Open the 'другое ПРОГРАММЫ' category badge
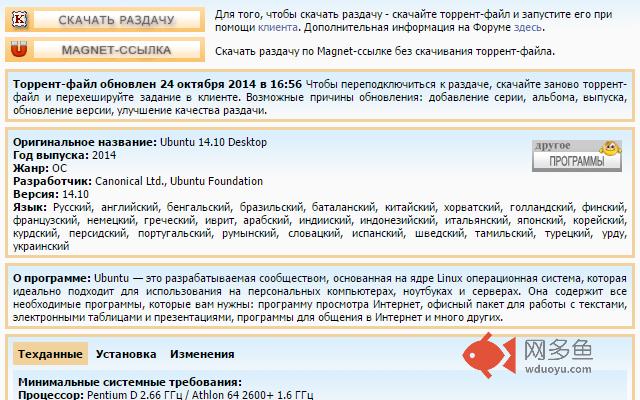Image resolution: width=640 pixels, height=400 pixels. pos(577,156)
